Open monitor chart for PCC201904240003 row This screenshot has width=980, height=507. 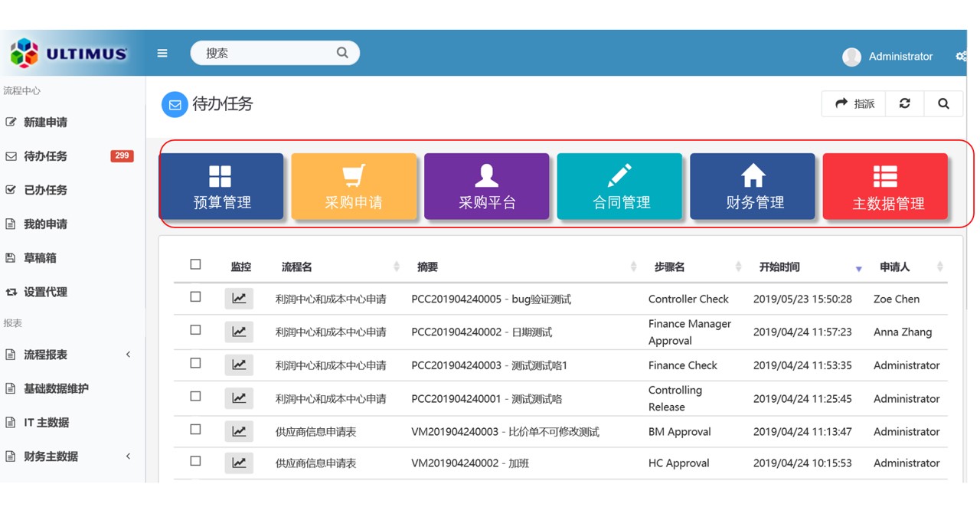pyautogui.click(x=239, y=365)
